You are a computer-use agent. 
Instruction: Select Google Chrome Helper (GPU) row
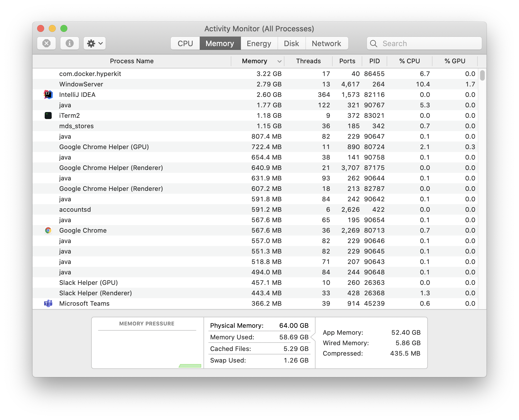(255, 147)
